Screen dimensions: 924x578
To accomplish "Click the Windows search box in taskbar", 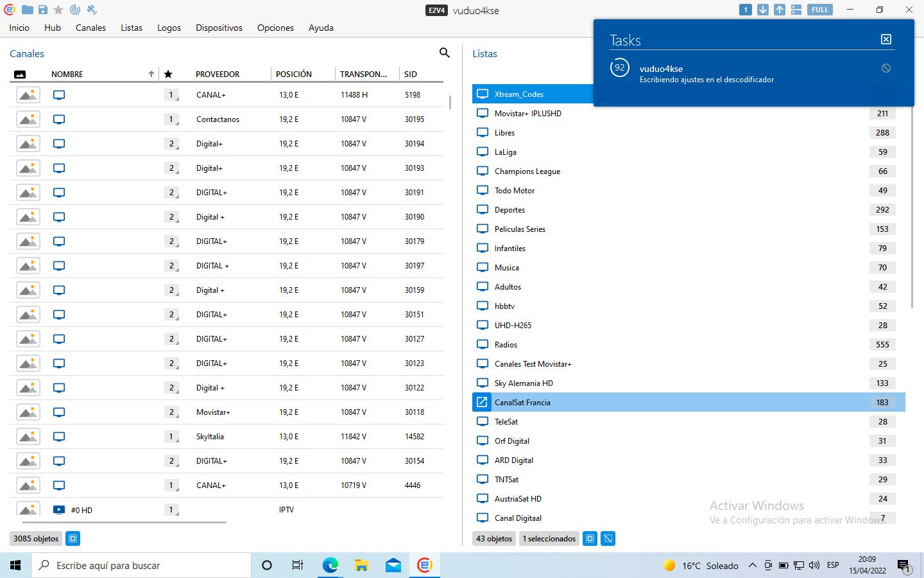I will 141,565.
